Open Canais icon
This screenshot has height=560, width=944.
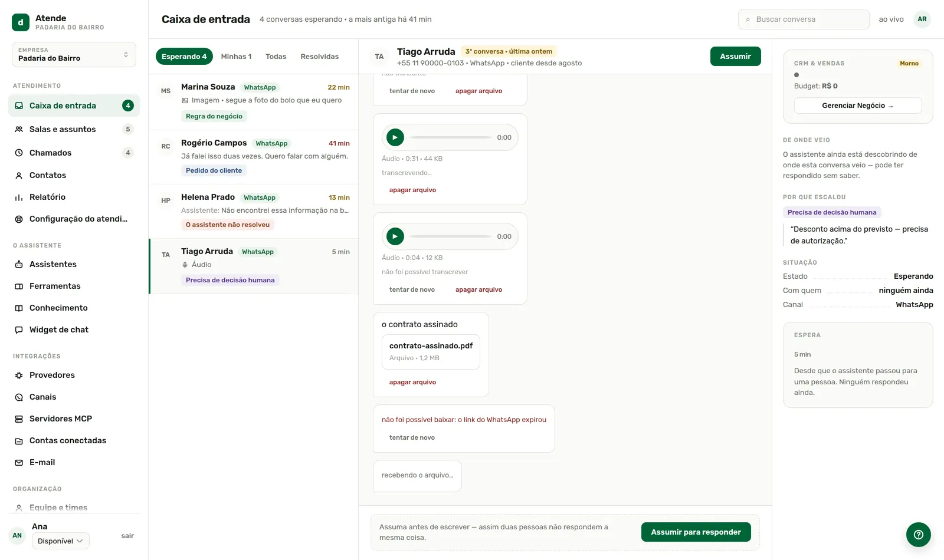coord(19,397)
